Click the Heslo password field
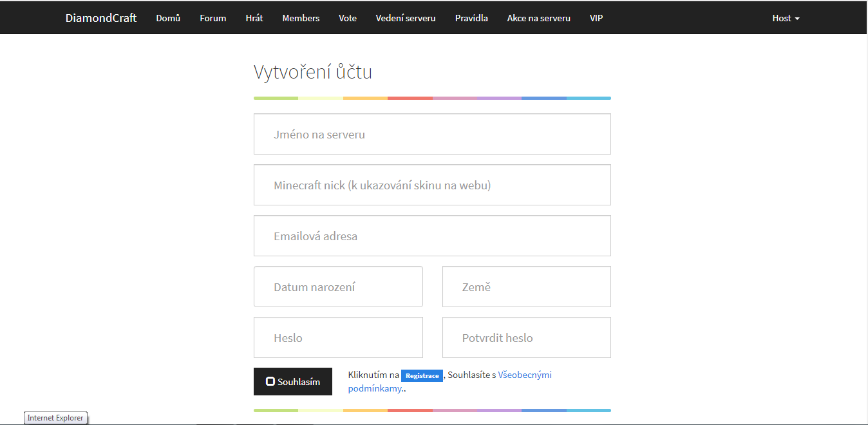The height and width of the screenshot is (425, 868). click(x=338, y=338)
